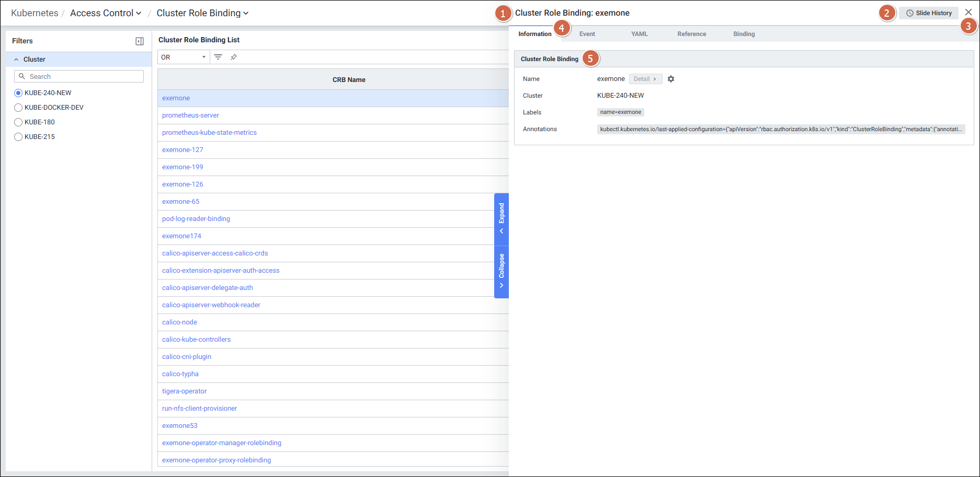Screen dimensions: 980x477
Task: Pin the filter bar
Action: pos(234,57)
